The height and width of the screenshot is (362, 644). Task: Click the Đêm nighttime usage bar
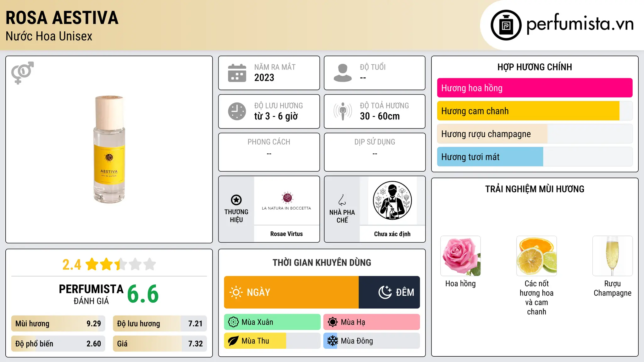tap(389, 292)
